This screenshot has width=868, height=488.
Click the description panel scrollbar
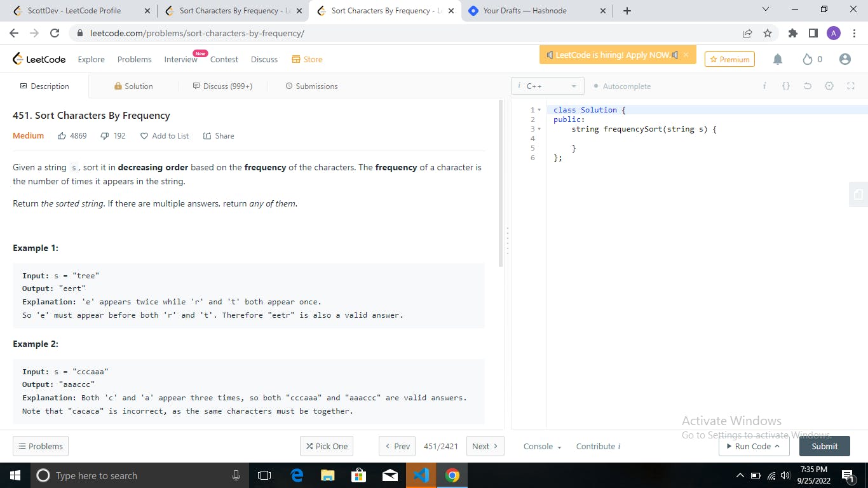coord(501,183)
